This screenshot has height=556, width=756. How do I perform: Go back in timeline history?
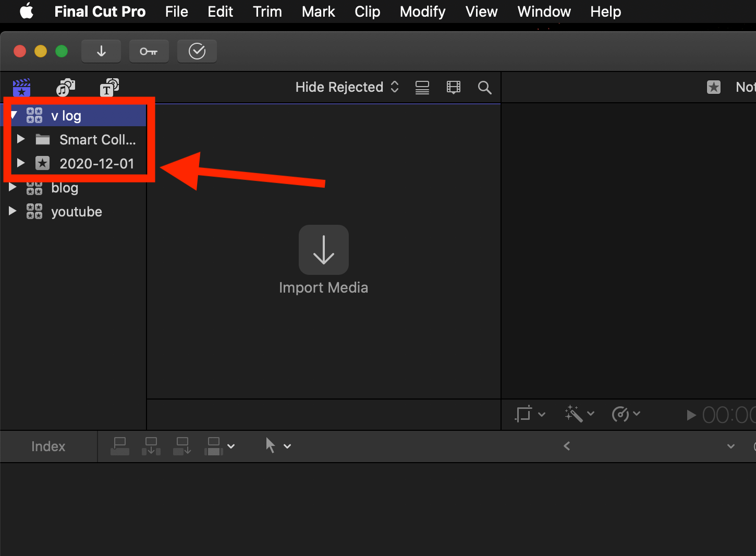point(567,446)
